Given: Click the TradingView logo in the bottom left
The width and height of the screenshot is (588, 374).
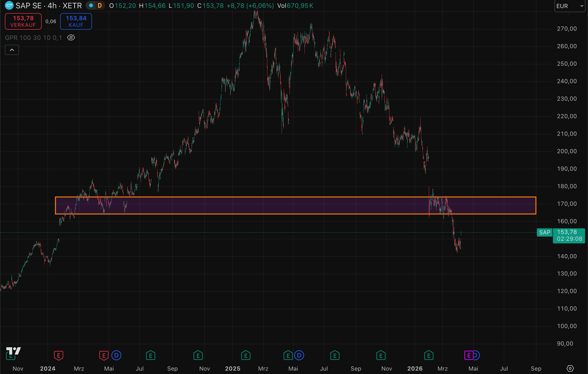Looking at the screenshot, I should (x=13, y=351).
